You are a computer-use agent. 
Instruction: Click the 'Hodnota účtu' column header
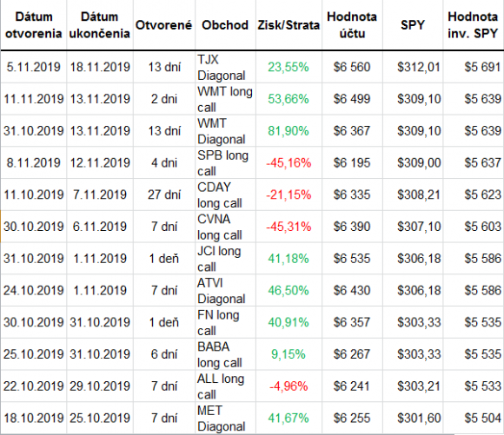pos(352,25)
